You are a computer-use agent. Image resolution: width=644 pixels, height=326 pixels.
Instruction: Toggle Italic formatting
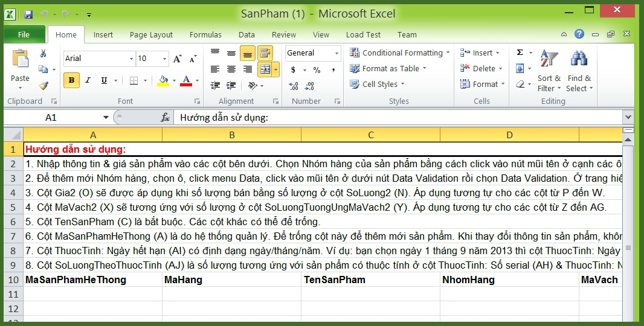pyautogui.click(x=88, y=80)
